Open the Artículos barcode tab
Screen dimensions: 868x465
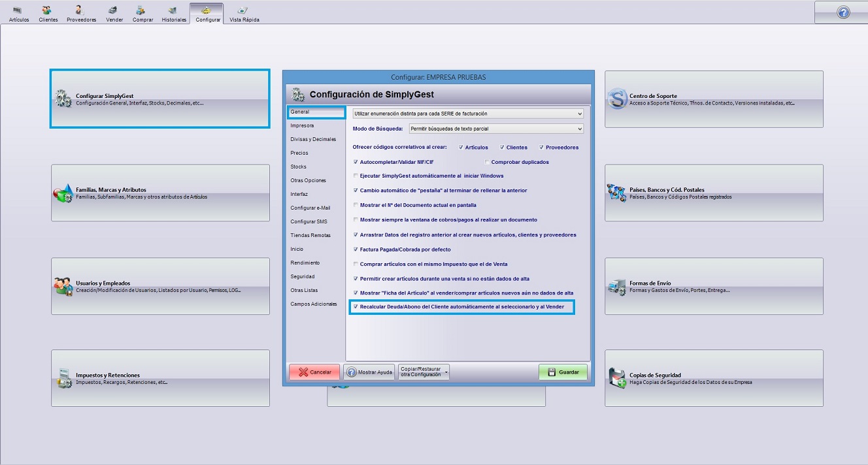[19, 13]
